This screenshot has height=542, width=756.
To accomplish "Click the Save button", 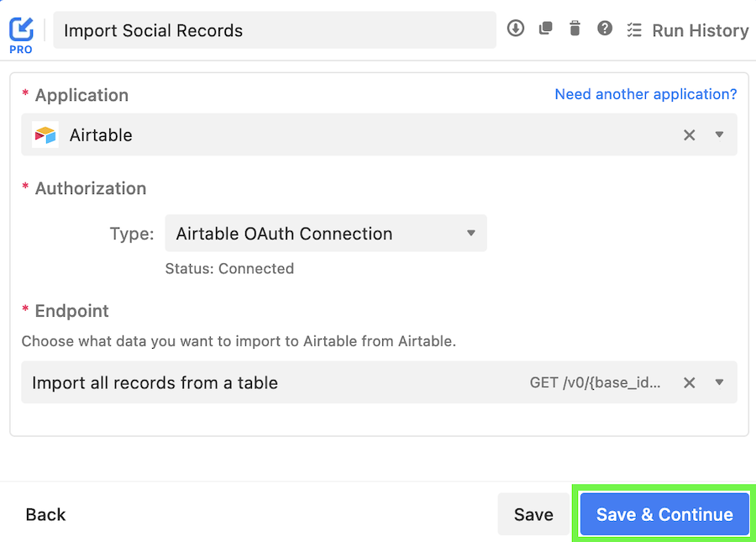I will click(533, 514).
